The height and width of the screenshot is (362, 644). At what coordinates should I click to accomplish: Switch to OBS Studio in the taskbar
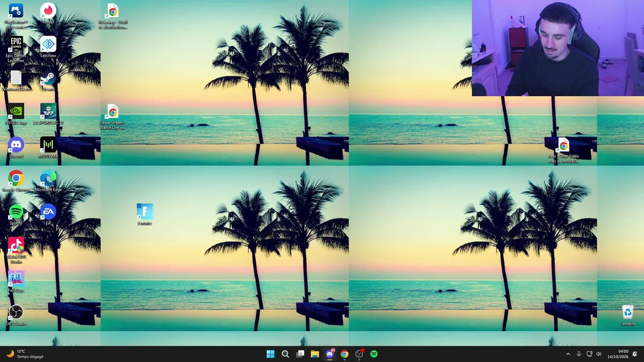tap(359, 354)
